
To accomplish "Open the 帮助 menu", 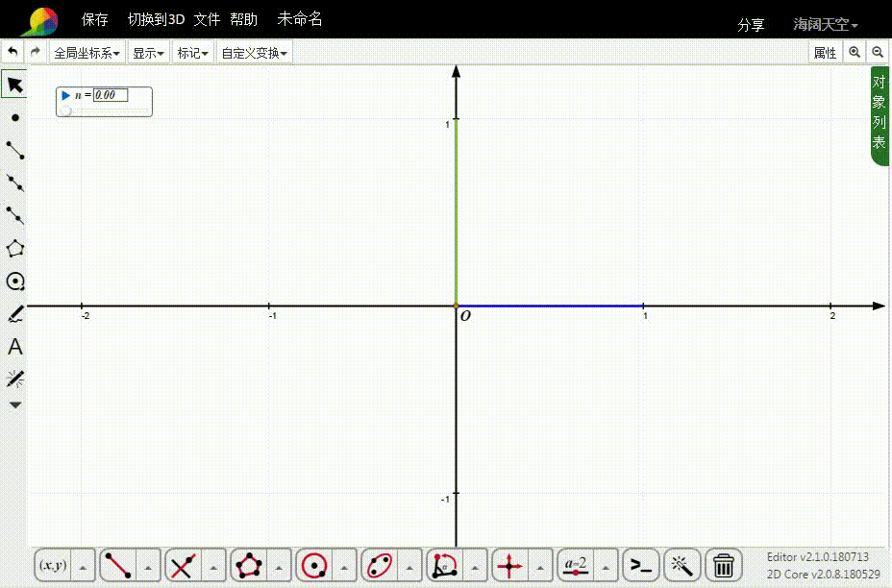I will point(244,20).
